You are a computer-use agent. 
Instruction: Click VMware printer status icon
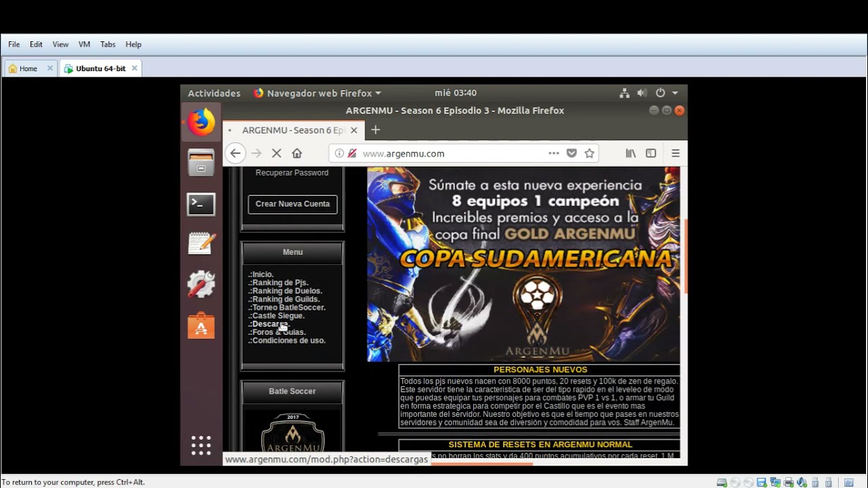click(789, 483)
